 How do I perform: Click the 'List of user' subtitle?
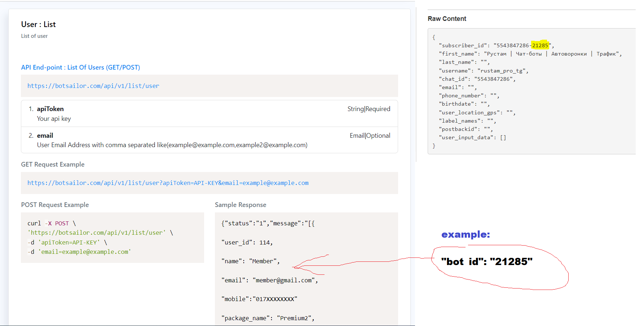coord(34,36)
